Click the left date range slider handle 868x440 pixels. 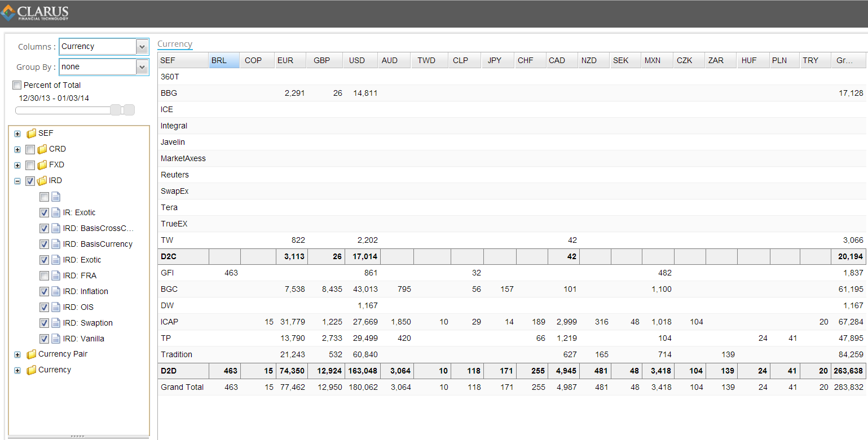coord(116,110)
